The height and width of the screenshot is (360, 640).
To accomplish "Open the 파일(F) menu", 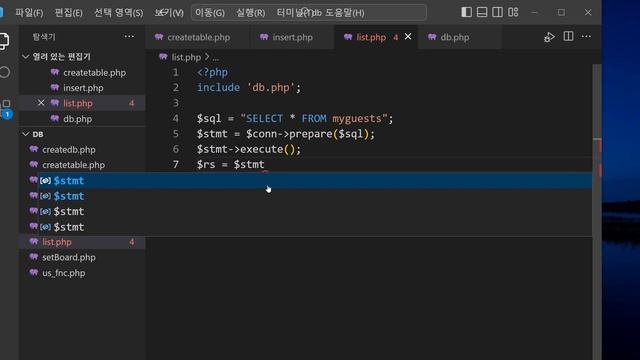I will [x=29, y=13].
